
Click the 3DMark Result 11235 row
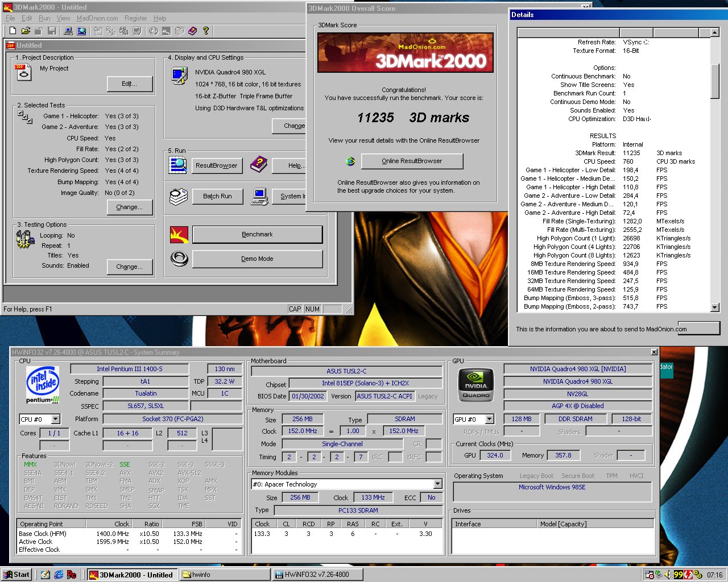(x=614, y=153)
